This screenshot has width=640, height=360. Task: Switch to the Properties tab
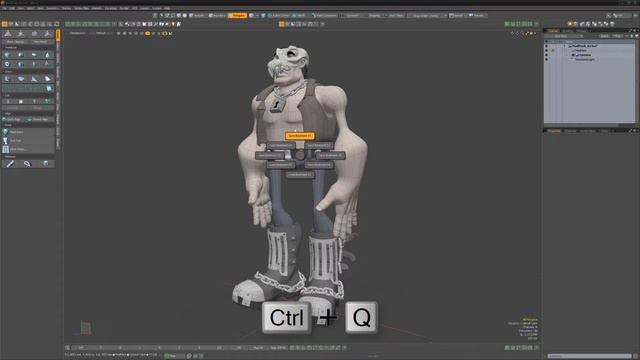[554, 131]
